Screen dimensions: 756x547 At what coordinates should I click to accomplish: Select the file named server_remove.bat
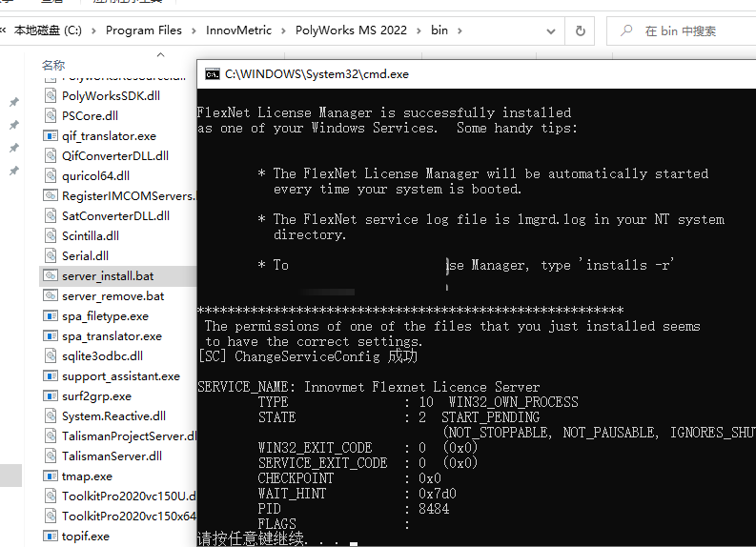coord(112,296)
